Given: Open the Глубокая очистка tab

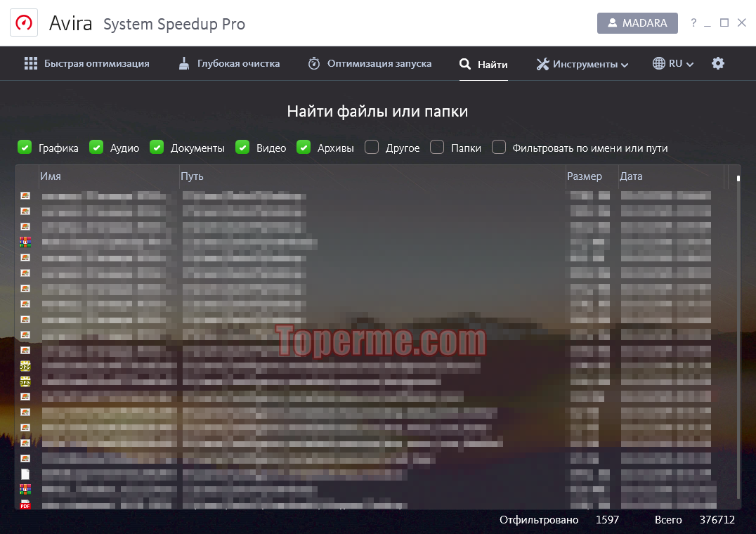Looking at the screenshot, I should click(x=229, y=64).
